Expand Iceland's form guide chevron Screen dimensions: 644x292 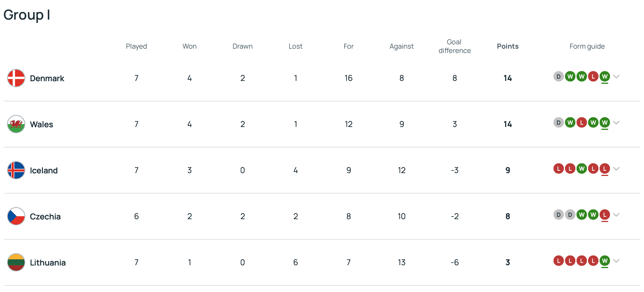tap(616, 169)
